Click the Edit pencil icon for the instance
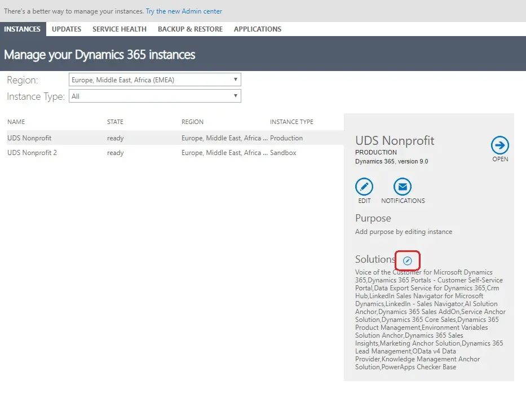 (x=364, y=187)
